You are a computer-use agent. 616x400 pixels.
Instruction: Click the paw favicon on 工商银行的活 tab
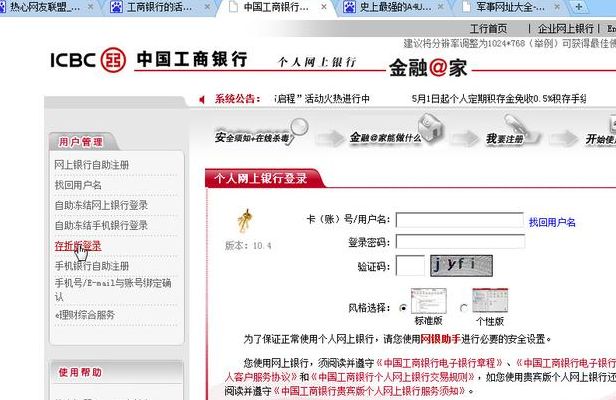click(x=116, y=7)
